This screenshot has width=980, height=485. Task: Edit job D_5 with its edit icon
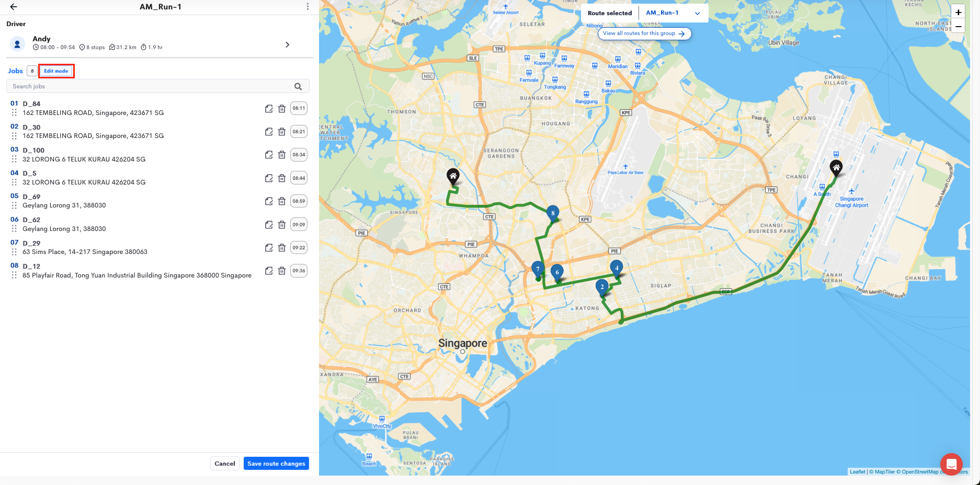click(x=269, y=178)
